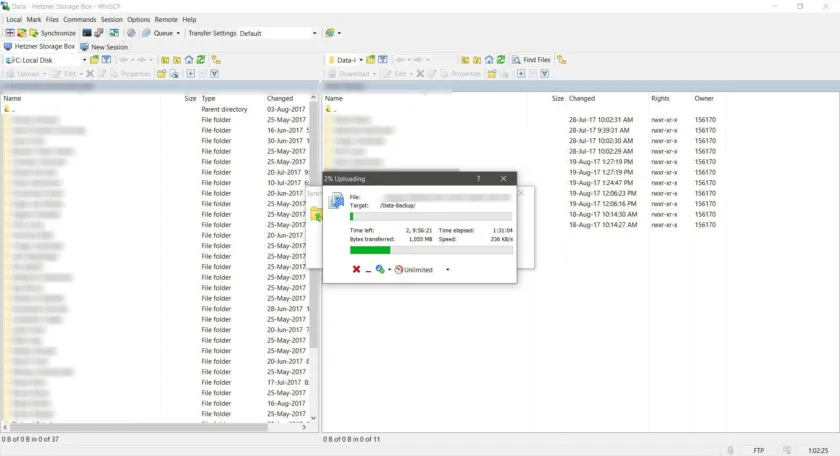Refresh the remote panel
This screenshot has height=456, width=840.
pos(501,59)
